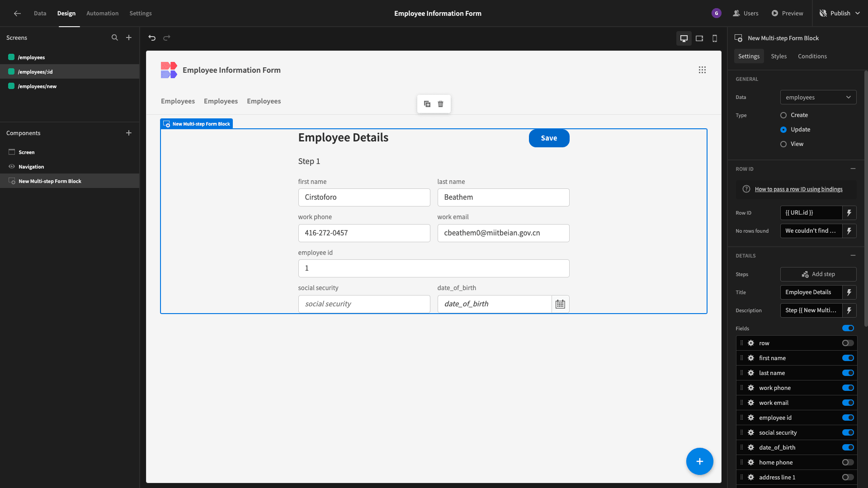Viewport: 868px width, 488px height.
Task: Open How to pass a row ID link
Action: (799, 189)
